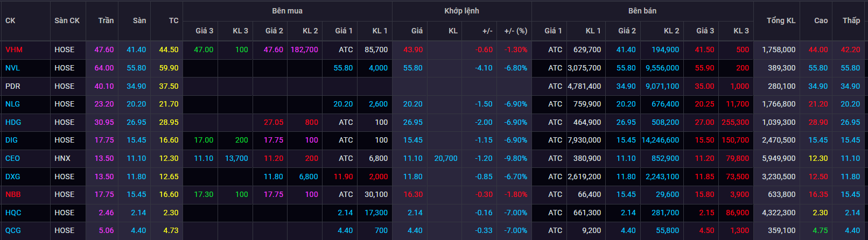
Task: Click the +/- (%) column header
Action: [515, 31]
